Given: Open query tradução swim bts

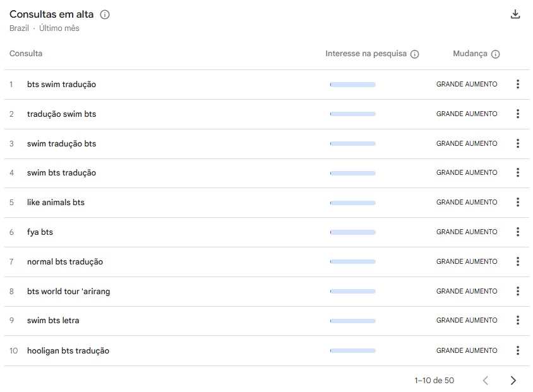Looking at the screenshot, I should 61,114.
